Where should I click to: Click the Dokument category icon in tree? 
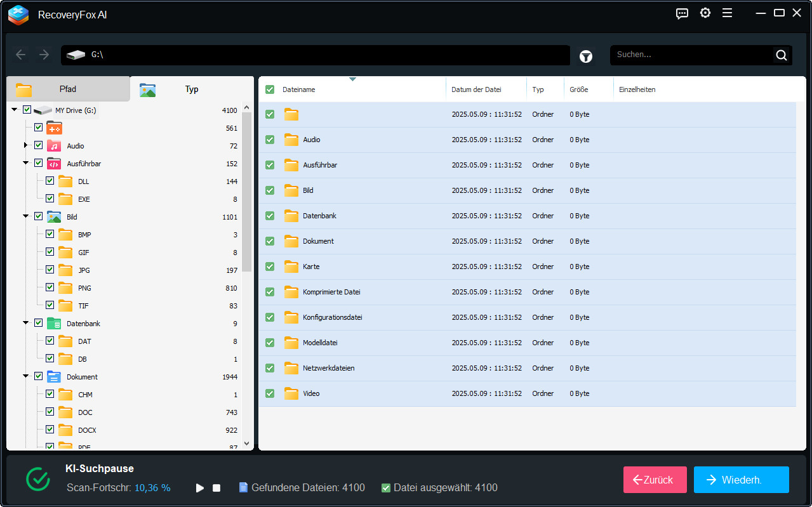pos(54,377)
